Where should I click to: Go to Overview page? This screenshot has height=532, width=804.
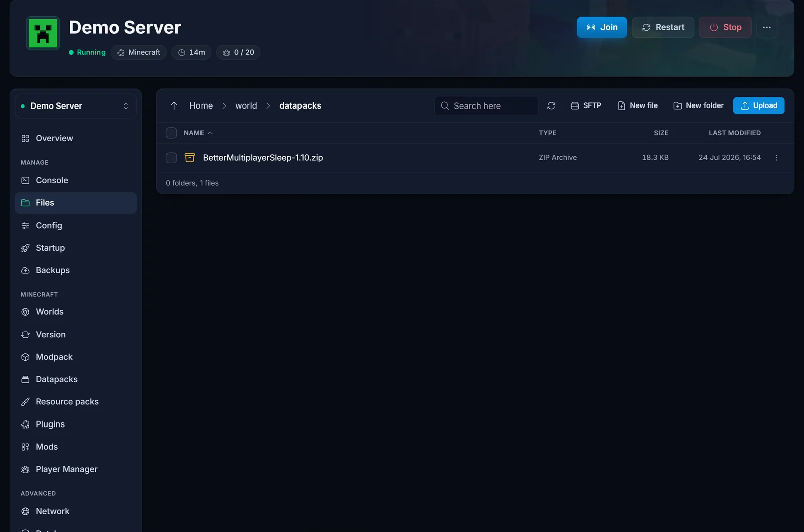click(x=75, y=138)
